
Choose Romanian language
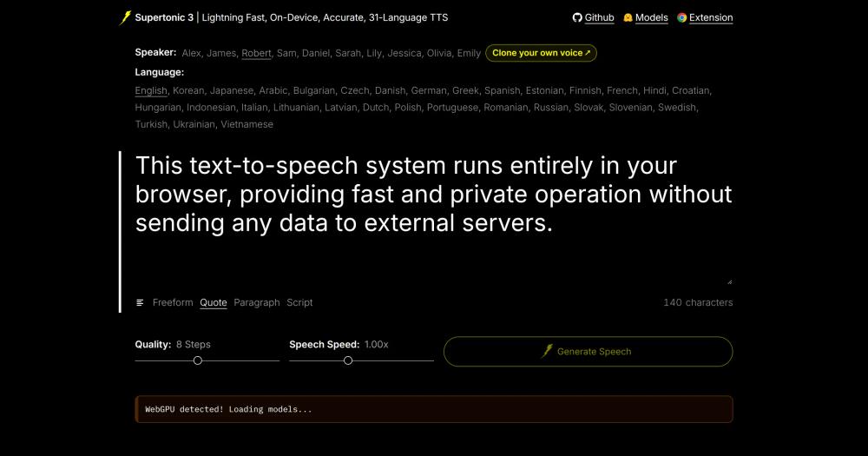[505, 108]
